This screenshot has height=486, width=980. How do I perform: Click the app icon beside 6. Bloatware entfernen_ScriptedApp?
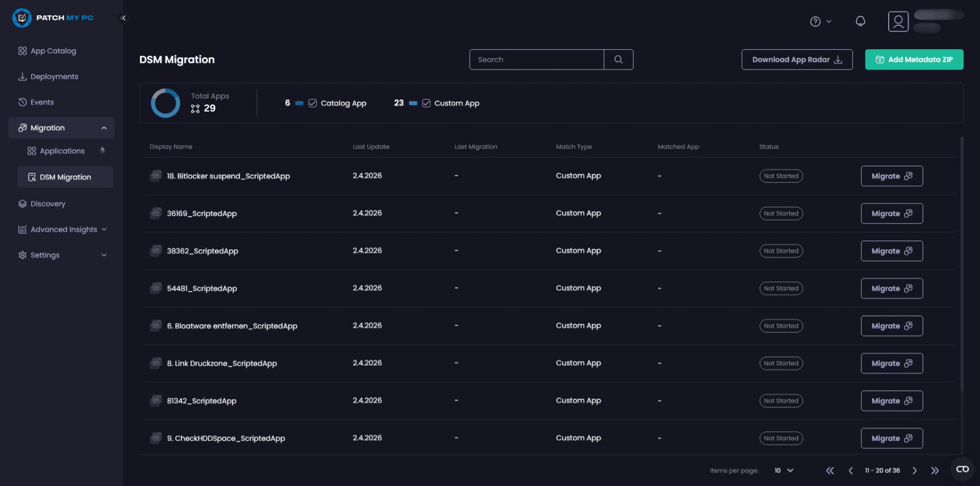(156, 325)
